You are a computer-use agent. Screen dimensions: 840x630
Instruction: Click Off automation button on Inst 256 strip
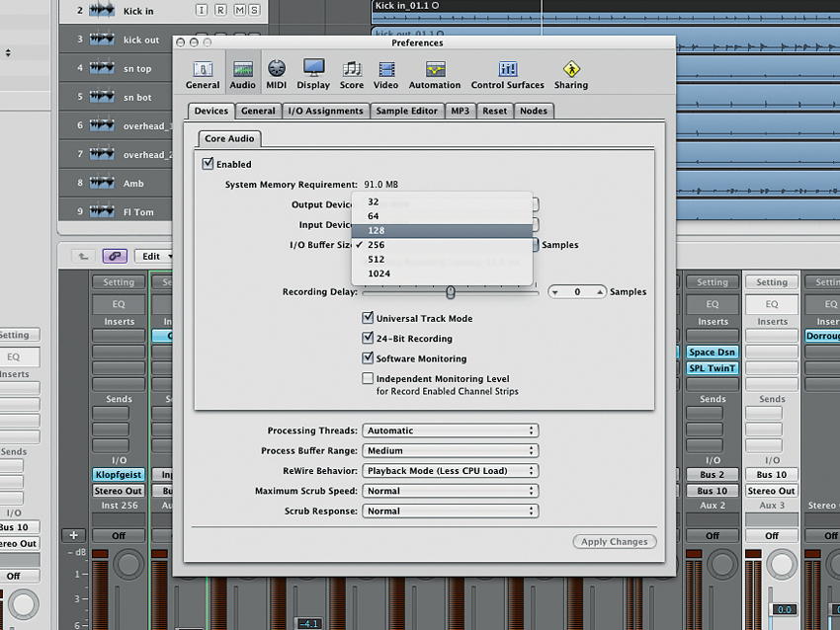pyautogui.click(x=119, y=536)
